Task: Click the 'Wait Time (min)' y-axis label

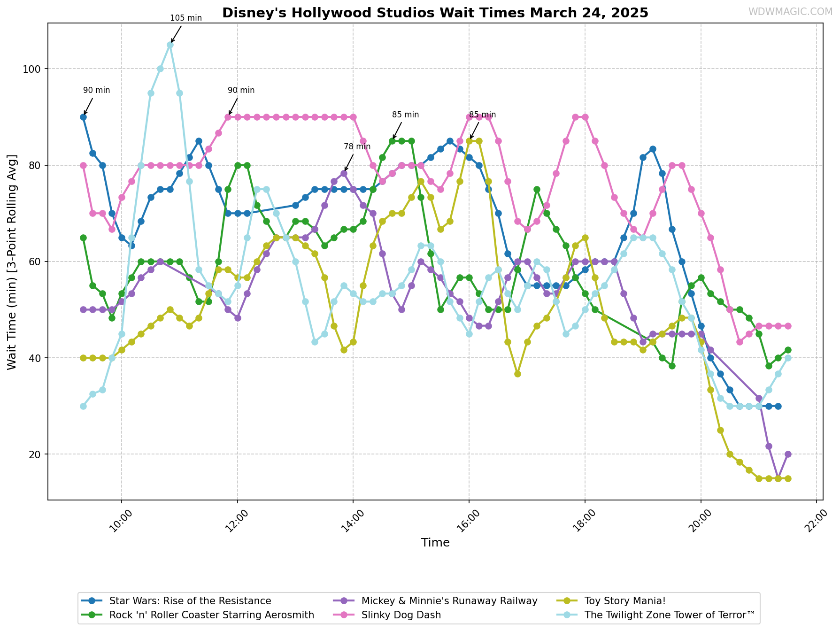Action: [12, 262]
